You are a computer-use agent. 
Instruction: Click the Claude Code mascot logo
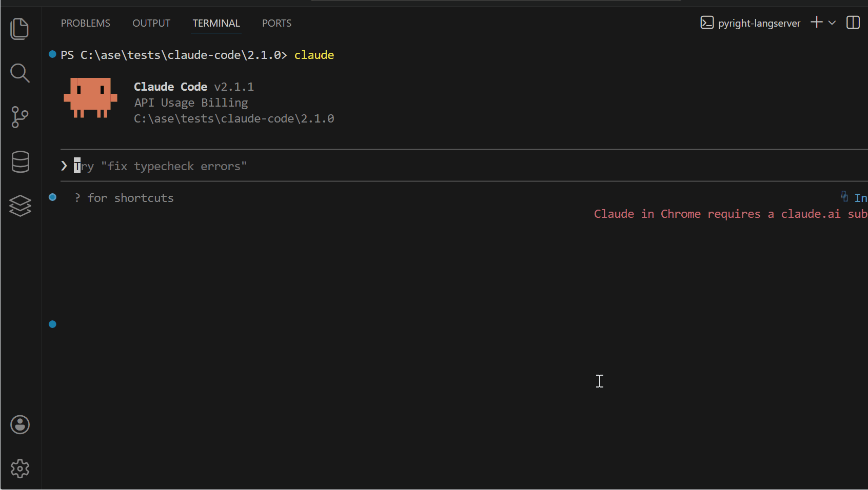[x=90, y=98]
